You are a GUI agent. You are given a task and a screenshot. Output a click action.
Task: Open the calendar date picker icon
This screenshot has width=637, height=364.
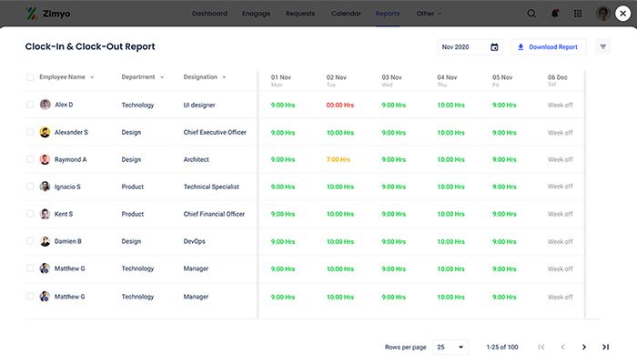pyautogui.click(x=495, y=47)
